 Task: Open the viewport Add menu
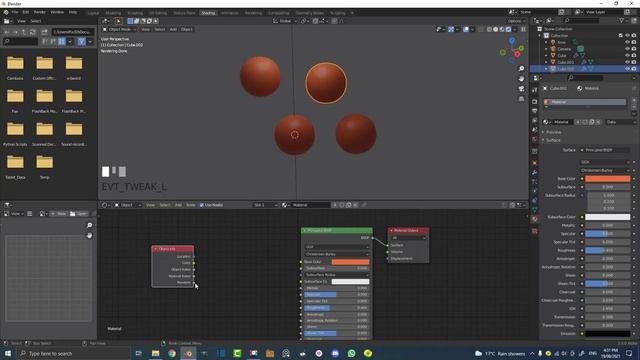click(173, 29)
